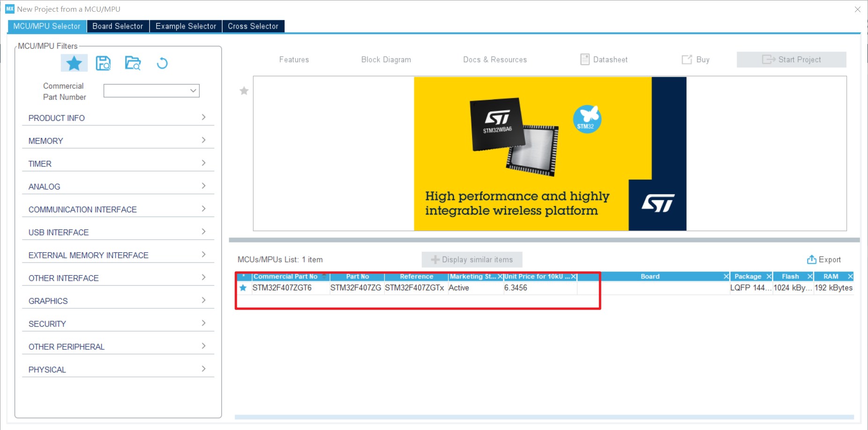868x430 pixels.
Task: Sort by the Flash column header
Action: pos(790,277)
